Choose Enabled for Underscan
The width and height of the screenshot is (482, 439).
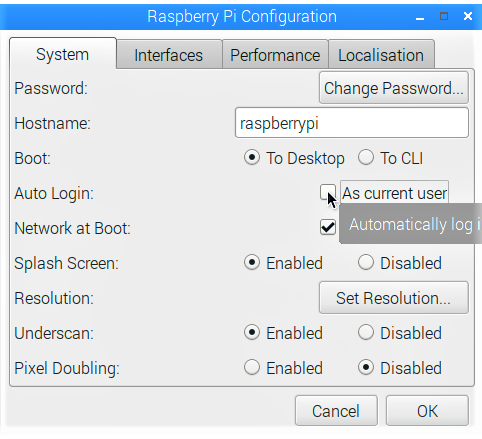[252, 333]
